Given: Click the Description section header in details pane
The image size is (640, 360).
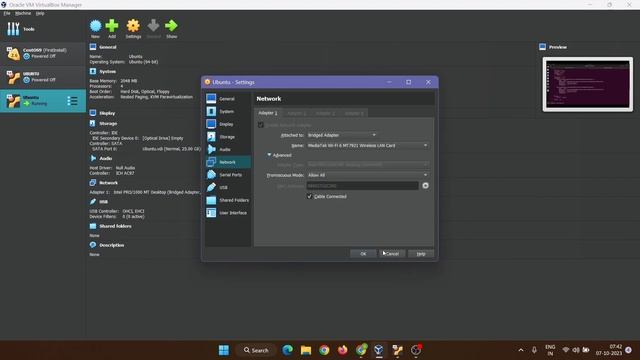Looking at the screenshot, I should click(x=111, y=245).
